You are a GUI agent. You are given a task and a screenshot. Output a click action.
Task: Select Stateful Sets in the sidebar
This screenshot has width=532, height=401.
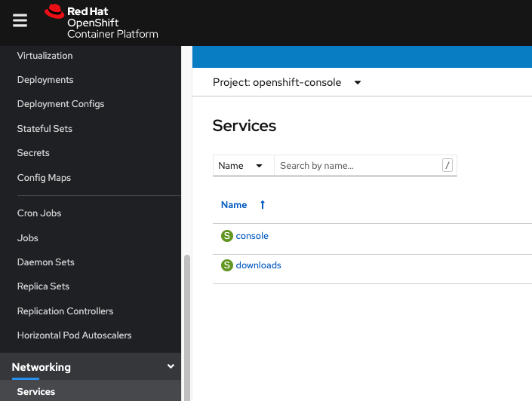tap(45, 129)
